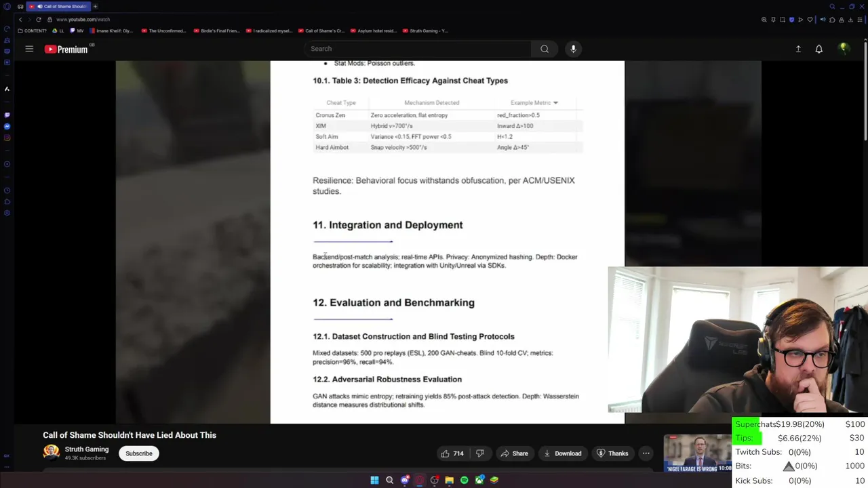Open The Unconfirmed bookmark
This screenshot has width=868, height=488.
tap(163, 30)
